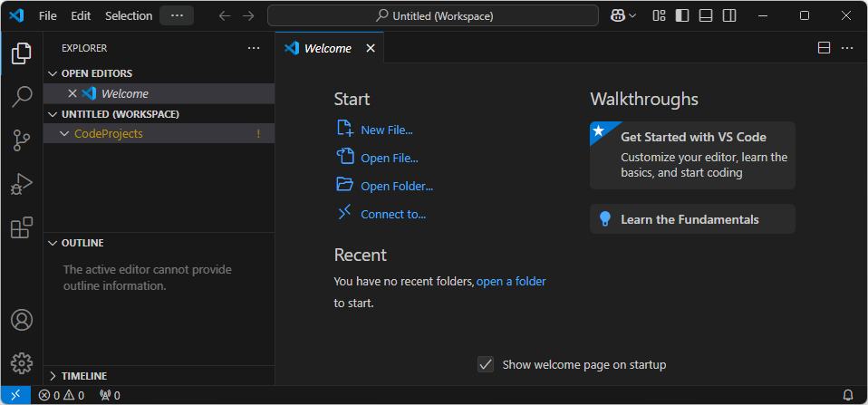Open Get Started with VS Code walkthrough
The height and width of the screenshot is (405, 868).
(x=692, y=156)
